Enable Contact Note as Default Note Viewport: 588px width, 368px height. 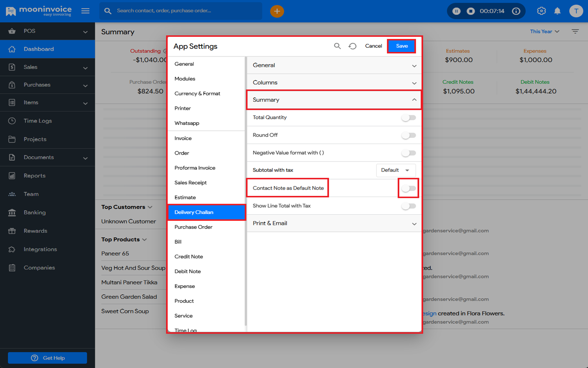(x=408, y=188)
